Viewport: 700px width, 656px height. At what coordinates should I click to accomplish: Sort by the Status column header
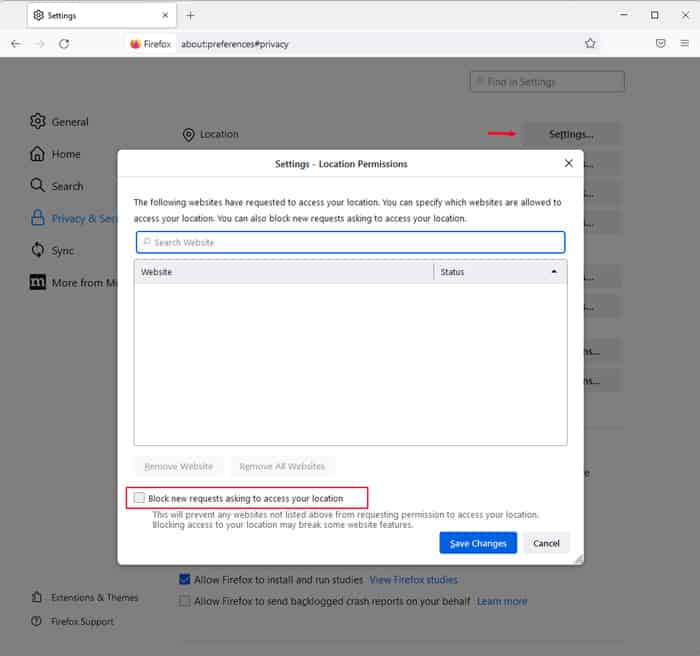click(x=500, y=272)
